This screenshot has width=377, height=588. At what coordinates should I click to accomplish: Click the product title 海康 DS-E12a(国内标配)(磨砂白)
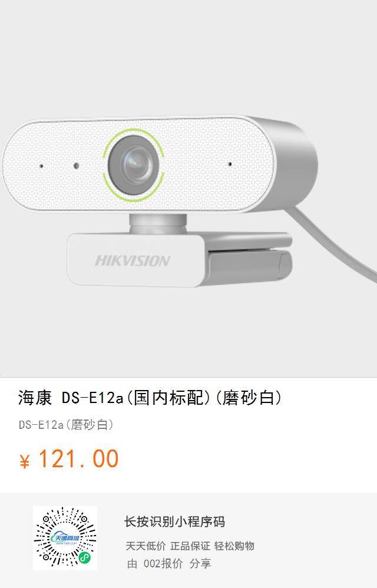pyautogui.click(x=150, y=398)
